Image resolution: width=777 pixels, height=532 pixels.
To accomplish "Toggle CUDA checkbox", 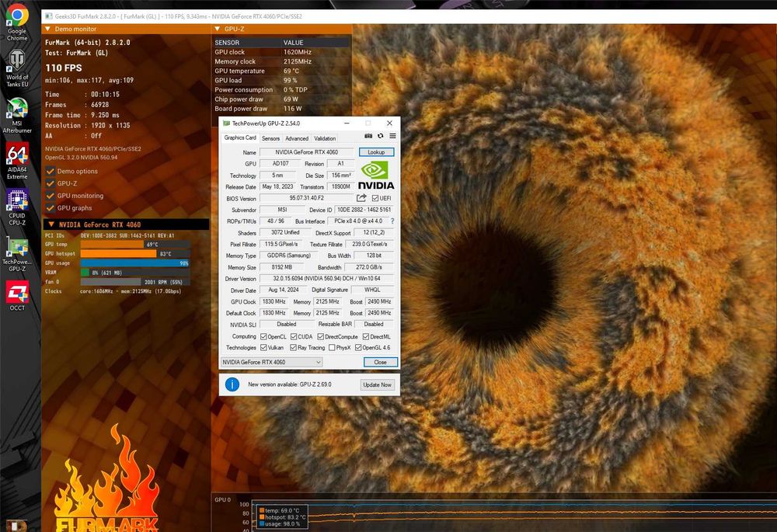I will pos(294,337).
